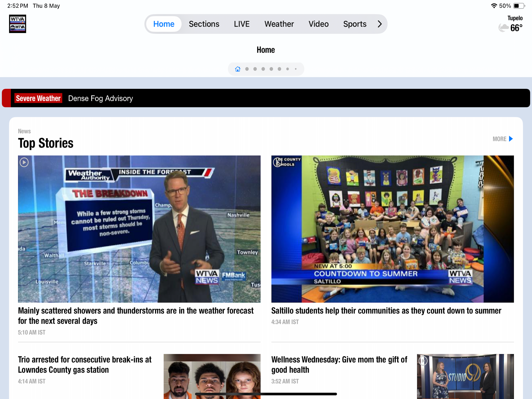This screenshot has width=532, height=399.
Task: Open the Severe Weather red label
Action: (38, 98)
